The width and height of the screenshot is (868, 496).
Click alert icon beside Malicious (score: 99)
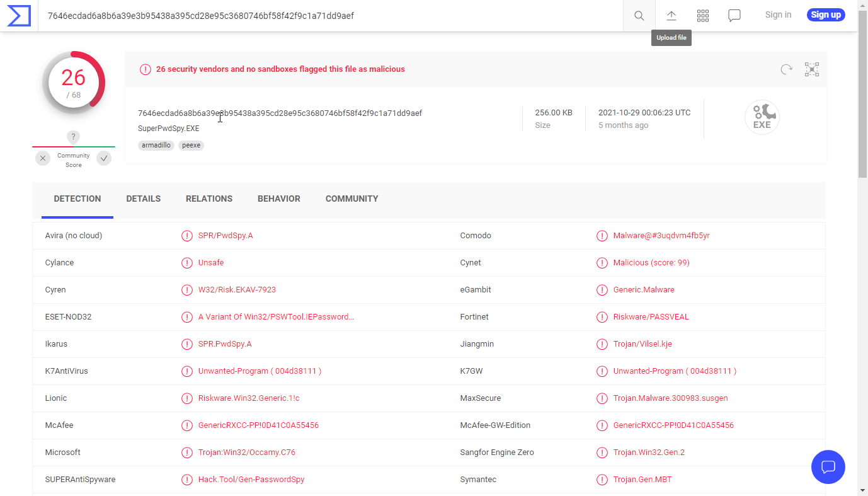pyautogui.click(x=602, y=263)
